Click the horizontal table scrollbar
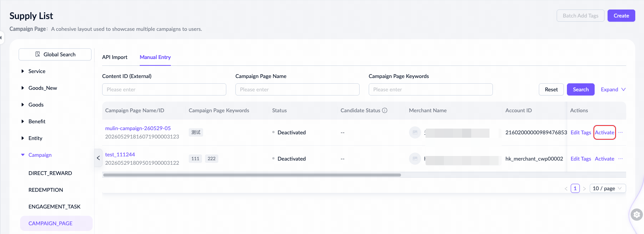This screenshot has height=234, width=644. [252, 175]
